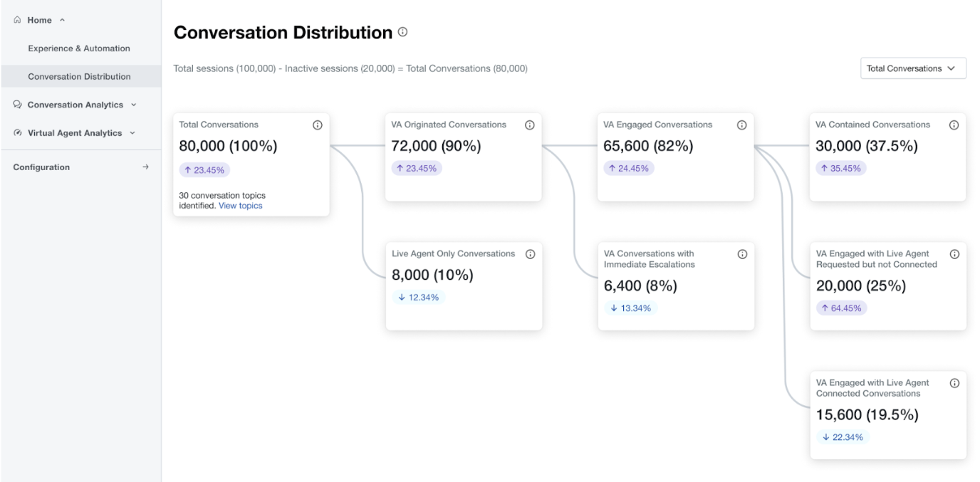Click the 23.45% trend badge on Total Conversations

click(x=204, y=170)
